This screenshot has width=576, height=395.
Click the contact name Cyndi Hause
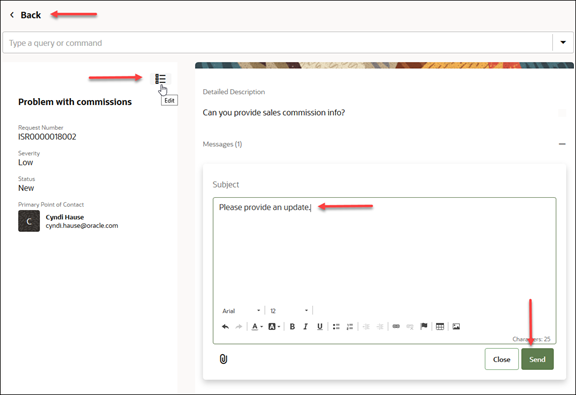pyautogui.click(x=65, y=217)
